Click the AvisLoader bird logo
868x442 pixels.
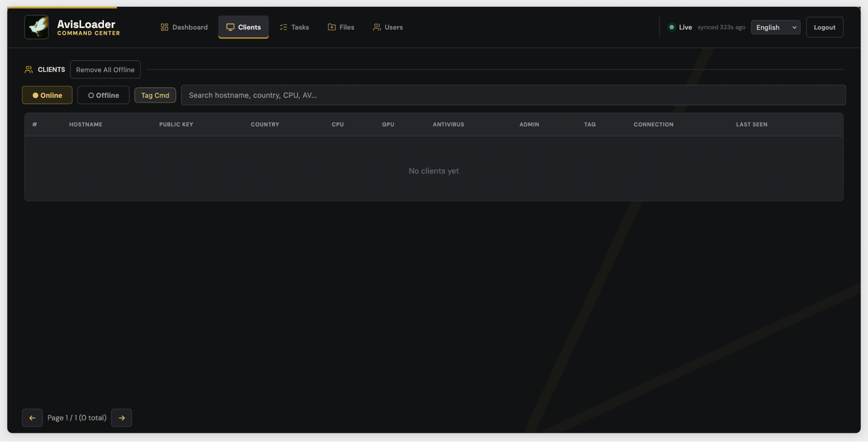tap(36, 27)
